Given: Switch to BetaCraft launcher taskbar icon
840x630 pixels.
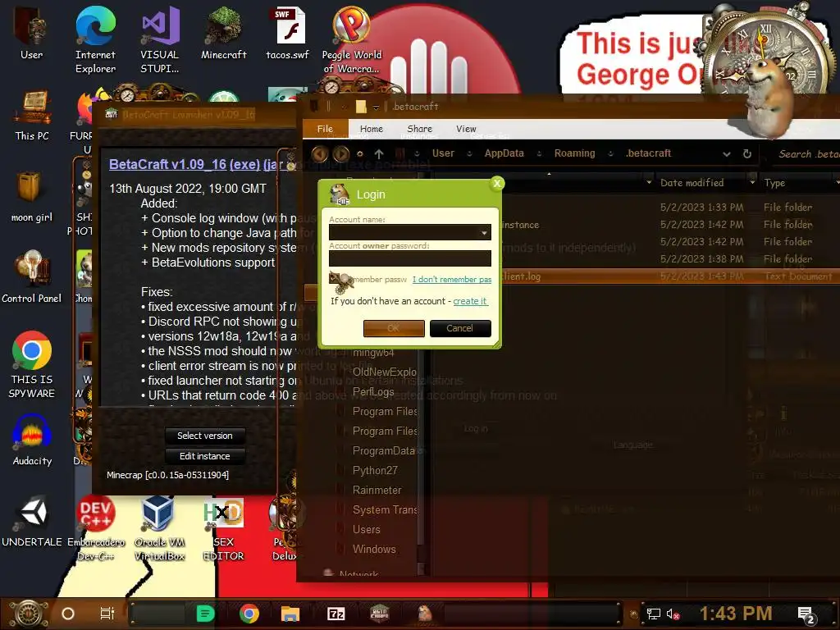Looking at the screenshot, I should (x=379, y=614).
